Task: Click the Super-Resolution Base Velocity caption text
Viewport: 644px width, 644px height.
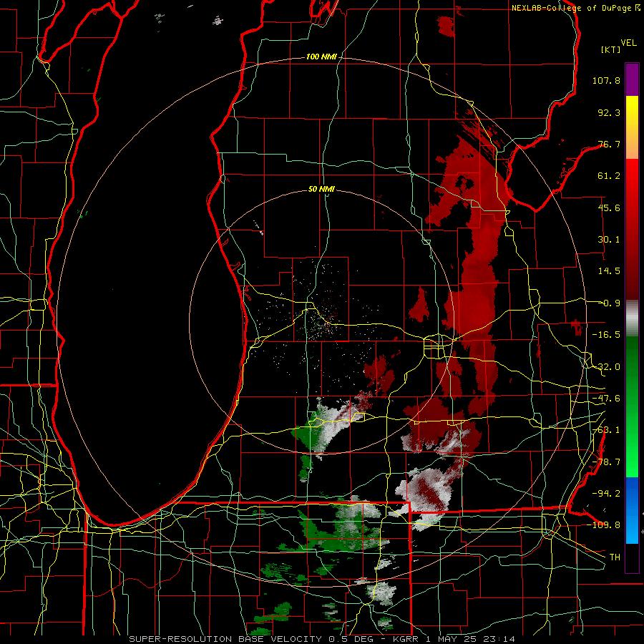Action: tap(321, 639)
